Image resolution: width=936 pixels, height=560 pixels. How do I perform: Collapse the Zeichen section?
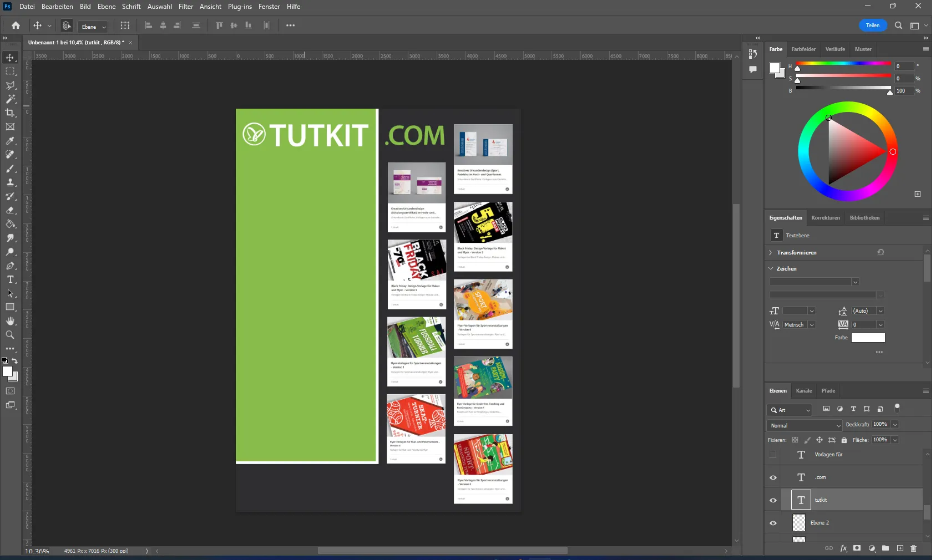(x=771, y=268)
